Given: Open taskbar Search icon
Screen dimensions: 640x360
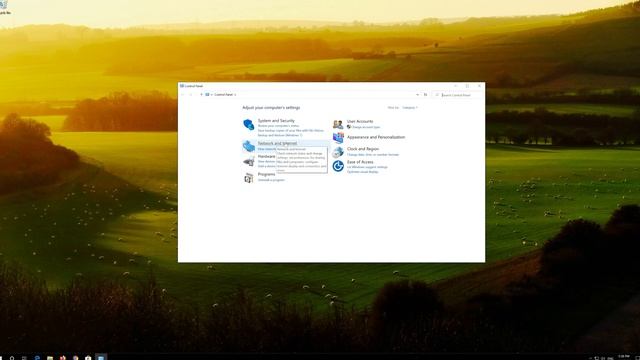Looking at the screenshot, I should click(12, 358).
